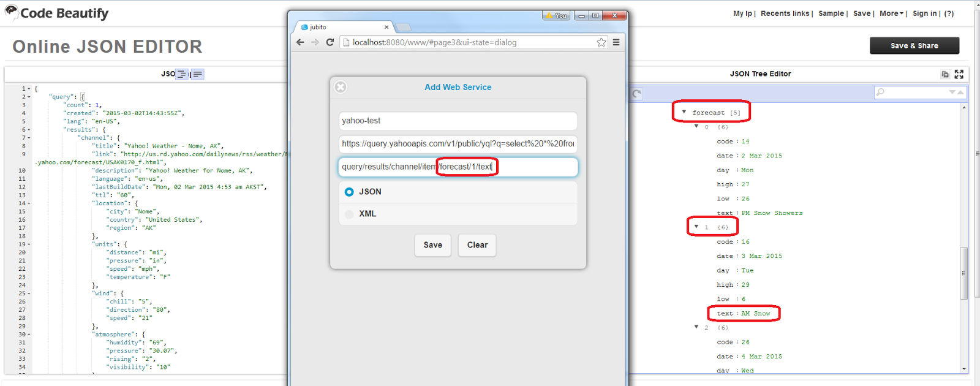Click Clear in Add Web Service dialog
This screenshot has height=386, width=980.
[477, 245]
